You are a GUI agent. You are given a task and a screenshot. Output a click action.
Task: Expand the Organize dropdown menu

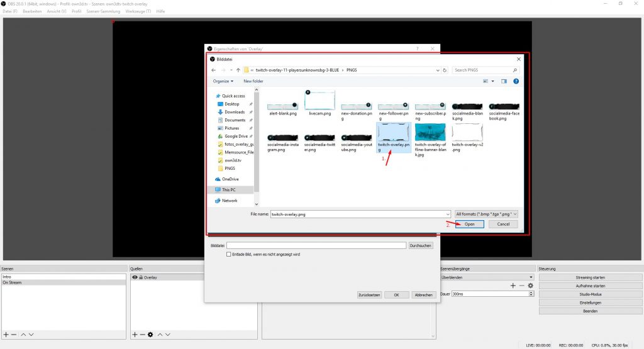[223, 81]
